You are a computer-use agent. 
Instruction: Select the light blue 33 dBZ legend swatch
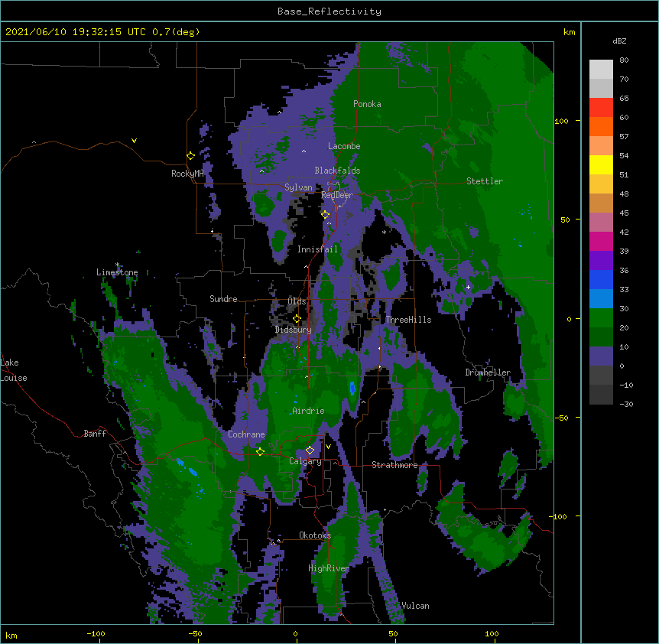(x=601, y=298)
